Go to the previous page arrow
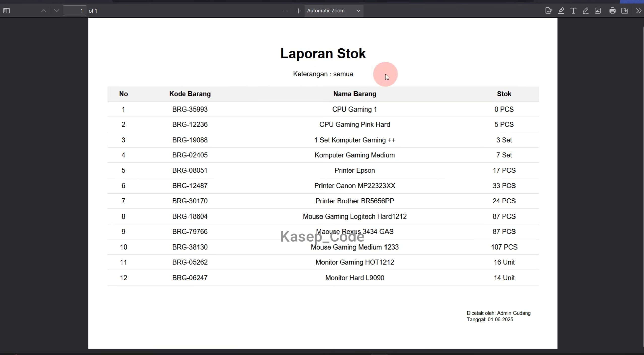The width and height of the screenshot is (644, 355). point(44,11)
